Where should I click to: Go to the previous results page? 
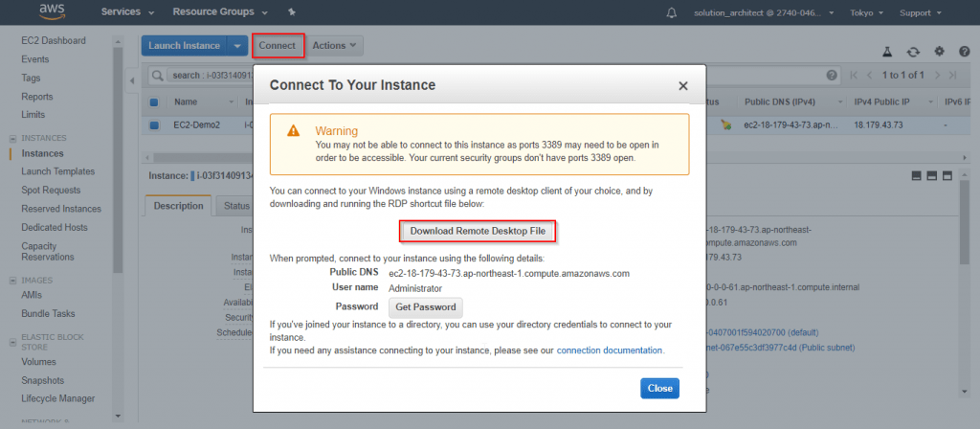point(869,75)
